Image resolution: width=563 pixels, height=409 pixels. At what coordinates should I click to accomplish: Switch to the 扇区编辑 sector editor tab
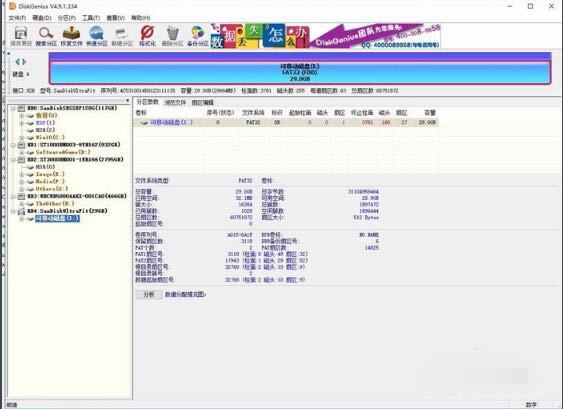(x=202, y=103)
